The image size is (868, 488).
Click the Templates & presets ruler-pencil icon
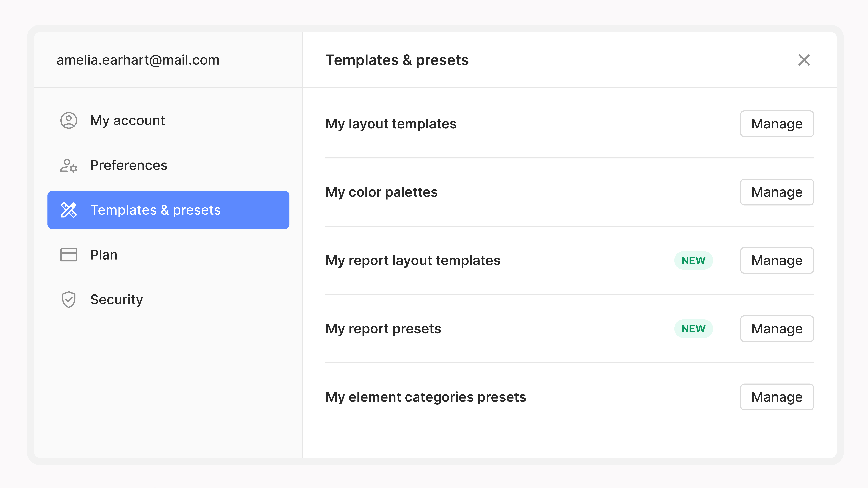point(69,210)
